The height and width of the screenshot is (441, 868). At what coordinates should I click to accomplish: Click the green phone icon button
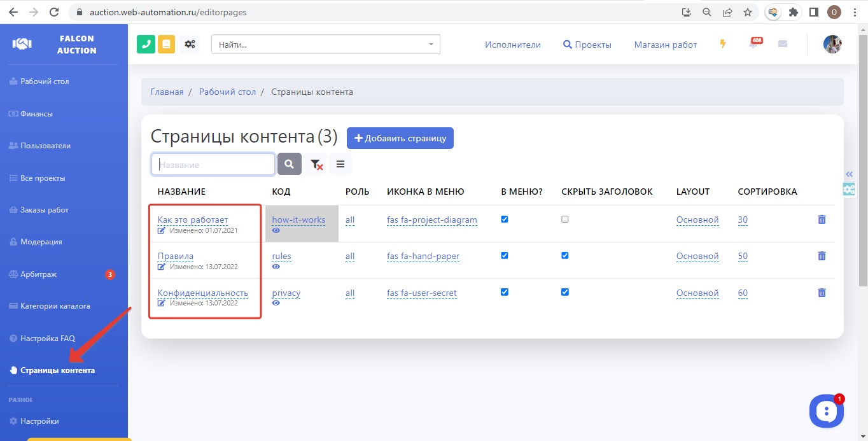146,45
